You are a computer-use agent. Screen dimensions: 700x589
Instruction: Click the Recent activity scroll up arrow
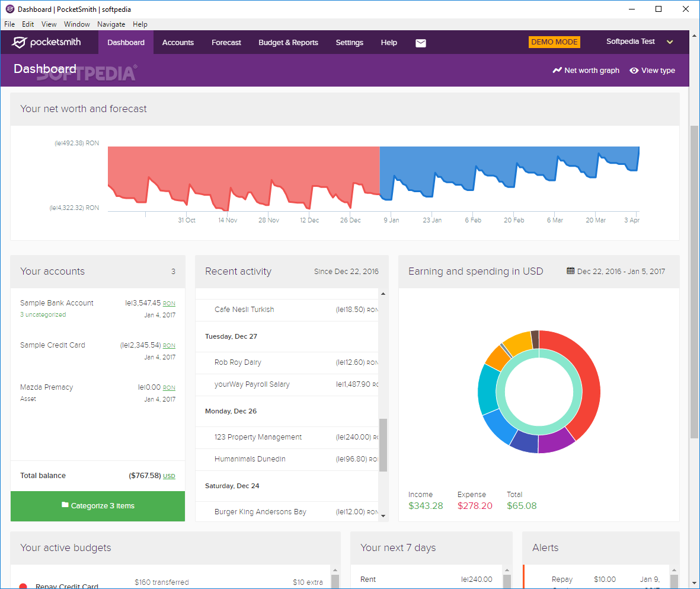click(383, 294)
